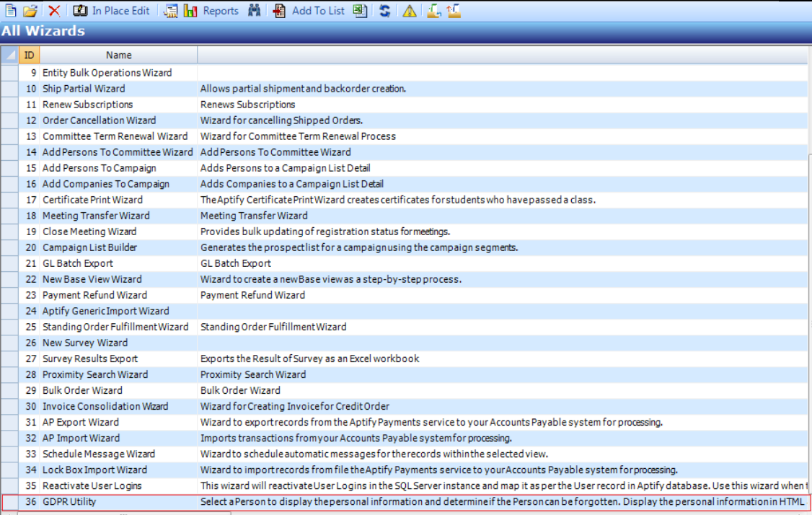The height and width of the screenshot is (515, 812).
Task: Click the pack/import tray icon with green arrow
Action: click(x=433, y=10)
